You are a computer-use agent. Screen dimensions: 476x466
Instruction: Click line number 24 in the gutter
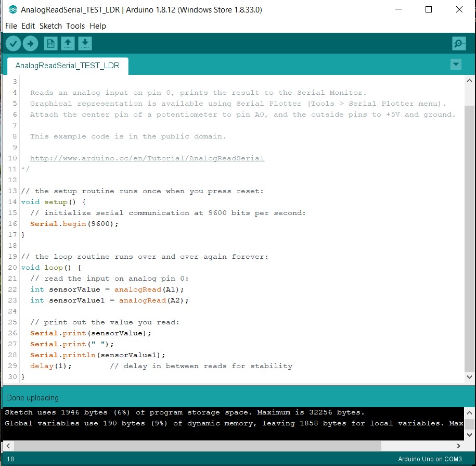click(12, 311)
